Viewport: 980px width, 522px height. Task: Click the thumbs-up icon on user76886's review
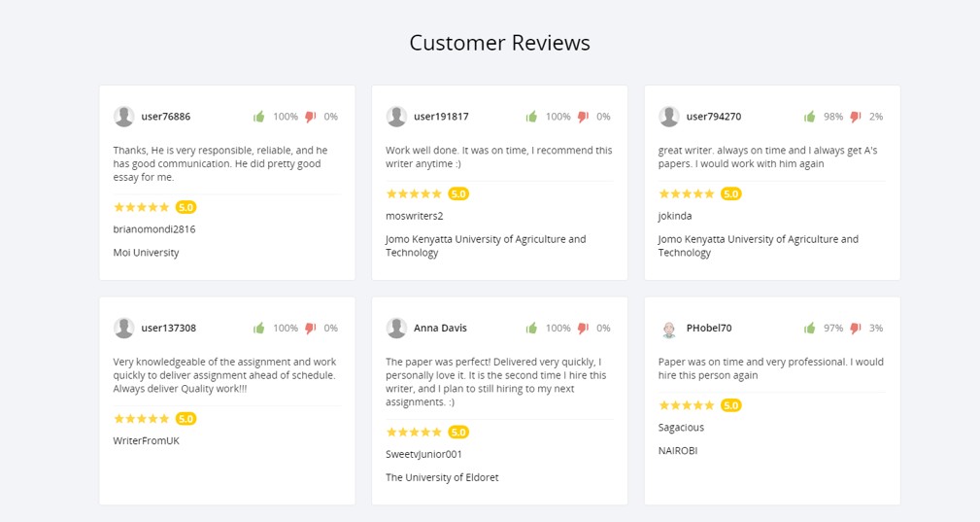(258, 117)
